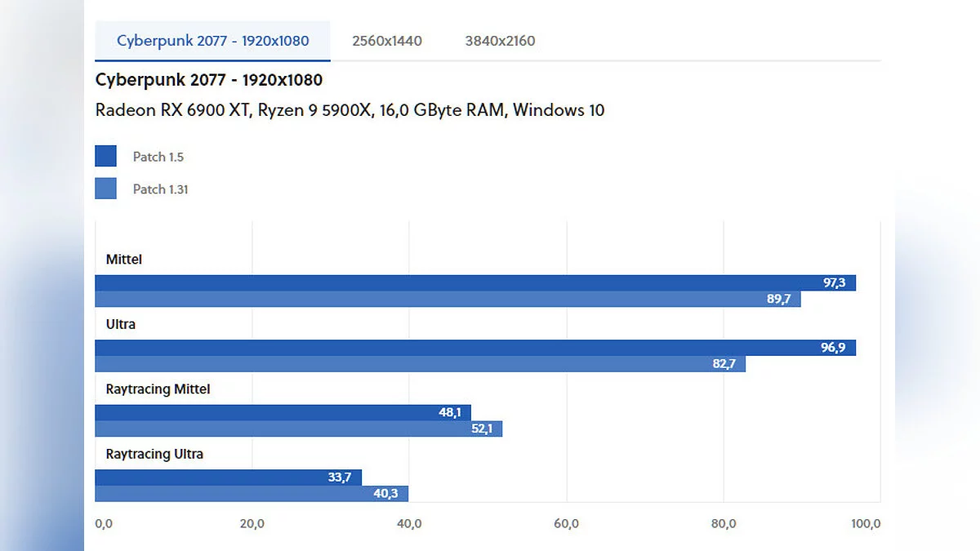This screenshot has height=551, width=980.
Task: Click the 60,0 axis label
Action: click(567, 524)
